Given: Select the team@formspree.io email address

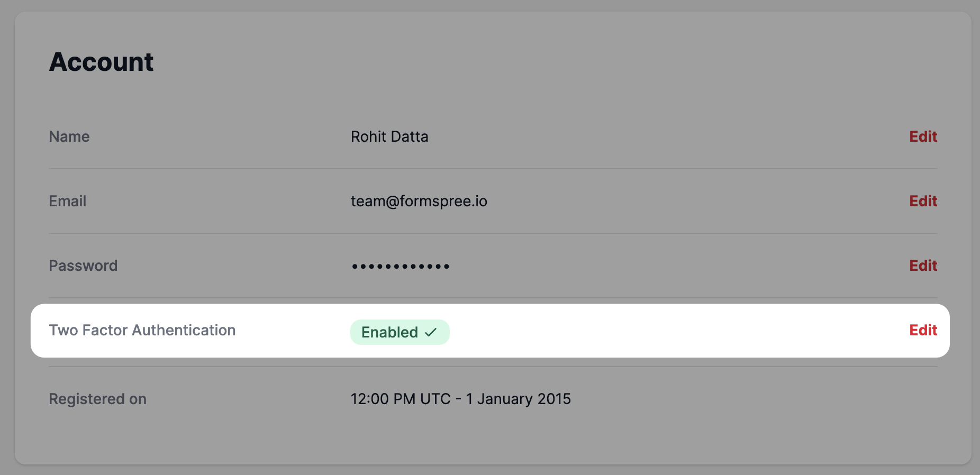Looking at the screenshot, I should 419,201.
